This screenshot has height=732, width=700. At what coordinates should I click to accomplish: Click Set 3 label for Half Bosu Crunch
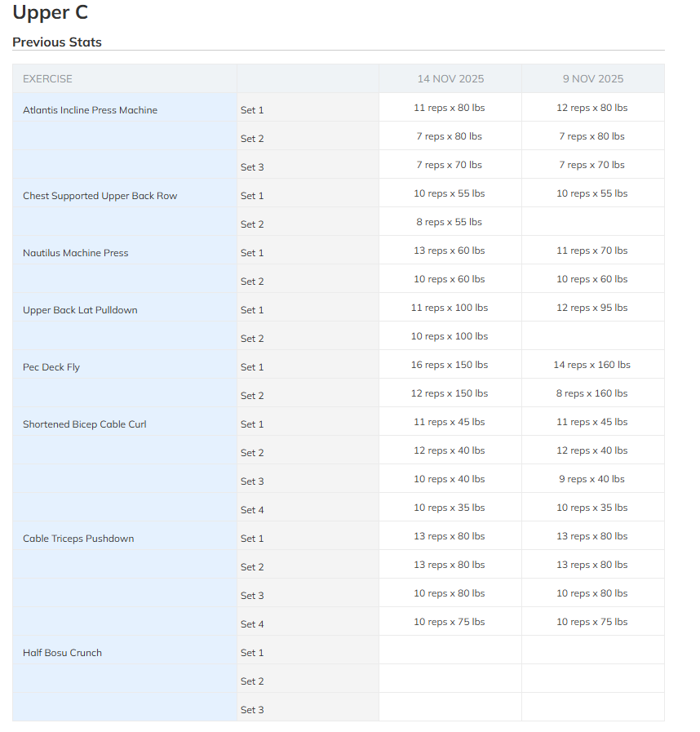coord(252,710)
